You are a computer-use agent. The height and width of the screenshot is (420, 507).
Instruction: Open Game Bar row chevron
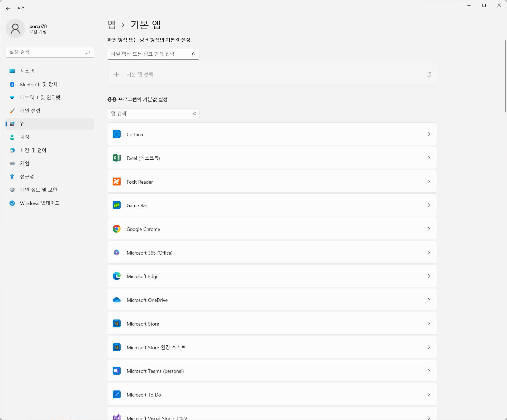pyautogui.click(x=429, y=205)
